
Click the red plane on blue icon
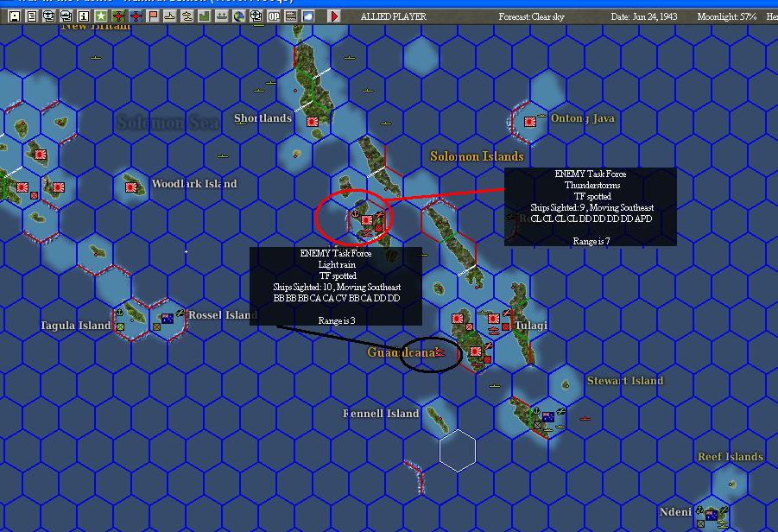(x=136, y=16)
